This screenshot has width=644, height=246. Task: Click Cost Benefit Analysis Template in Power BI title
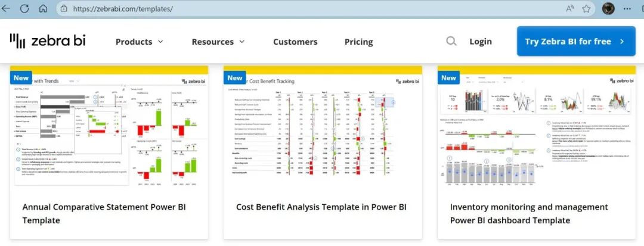[x=321, y=207]
